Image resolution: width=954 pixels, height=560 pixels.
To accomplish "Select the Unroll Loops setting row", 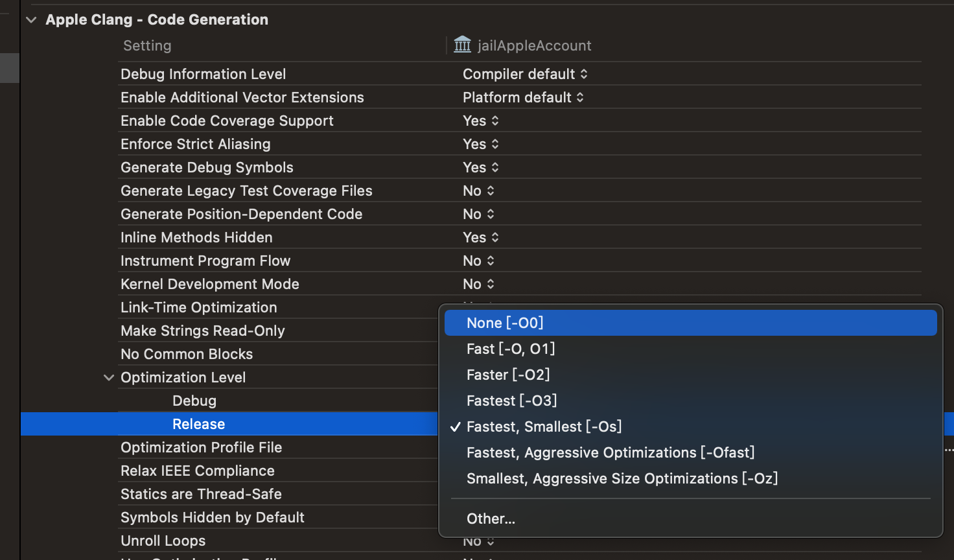I will click(163, 541).
